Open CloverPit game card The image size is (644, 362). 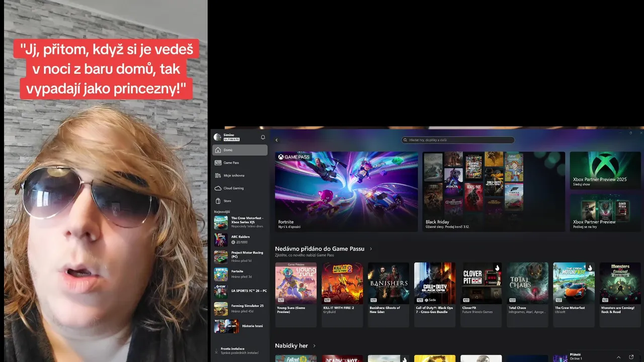[481, 295]
